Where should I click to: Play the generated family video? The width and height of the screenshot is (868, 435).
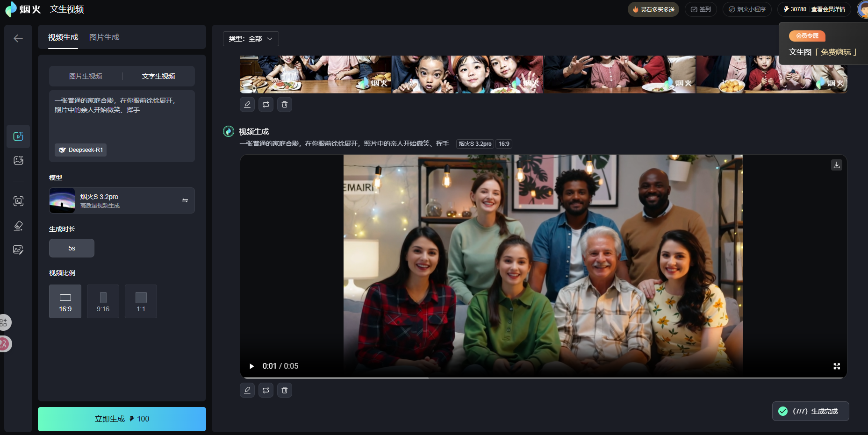pyautogui.click(x=251, y=366)
